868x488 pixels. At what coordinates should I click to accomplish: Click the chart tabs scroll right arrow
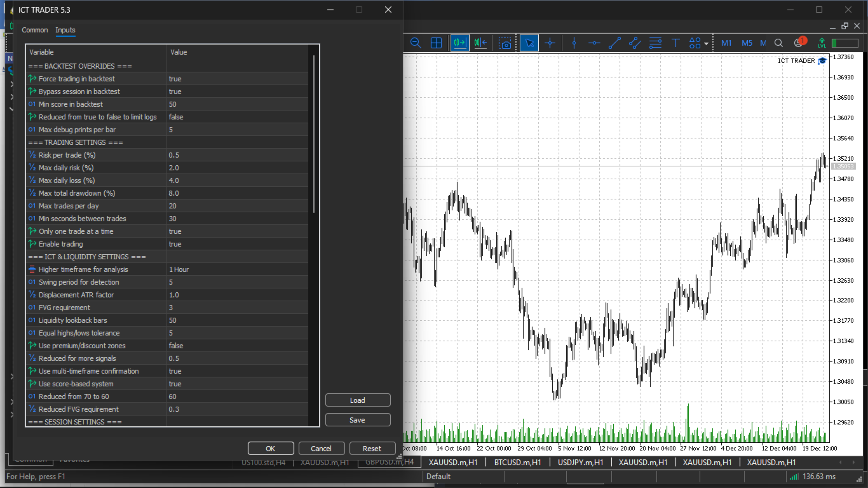(853, 463)
